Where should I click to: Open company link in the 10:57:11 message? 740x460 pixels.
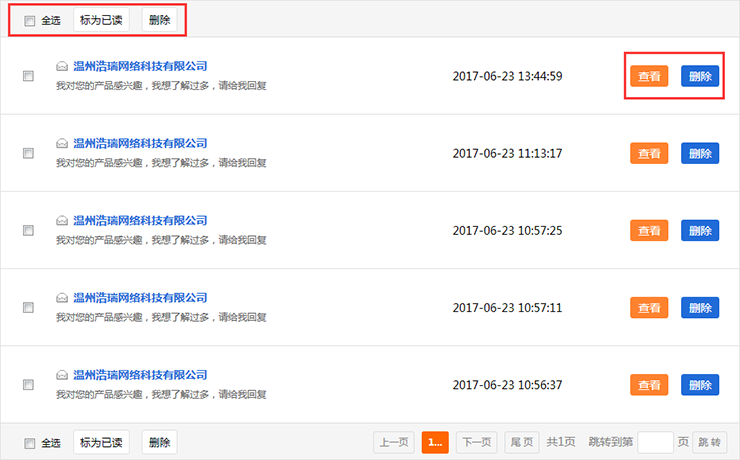click(140, 298)
